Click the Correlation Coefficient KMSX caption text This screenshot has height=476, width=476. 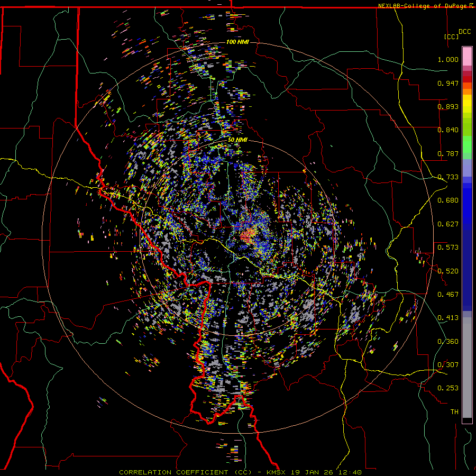(x=240, y=472)
